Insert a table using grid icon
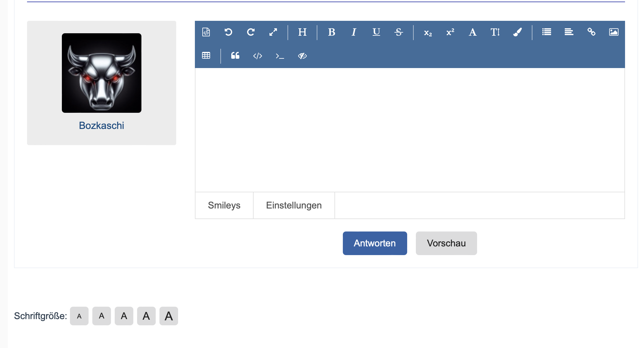The height and width of the screenshot is (348, 644). [206, 56]
